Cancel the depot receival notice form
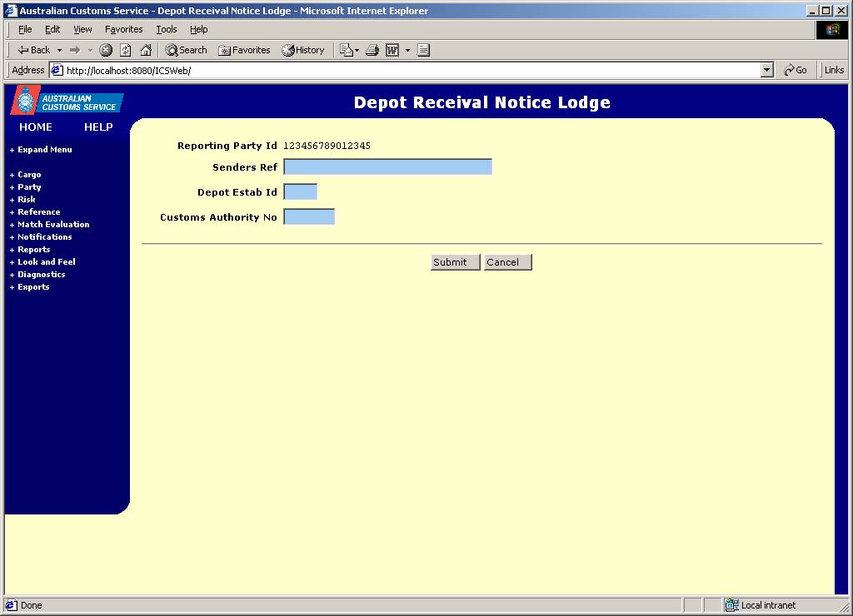This screenshot has height=616, width=853. [x=507, y=262]
